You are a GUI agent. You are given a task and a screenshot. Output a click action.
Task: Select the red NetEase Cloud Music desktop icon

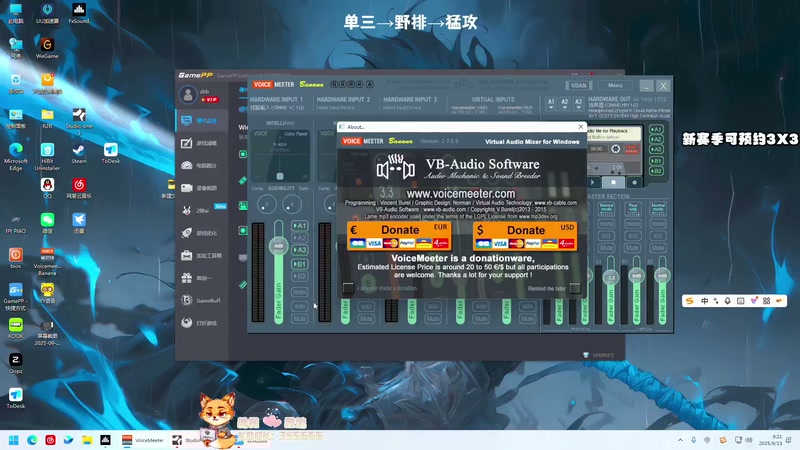coord(79,188)
